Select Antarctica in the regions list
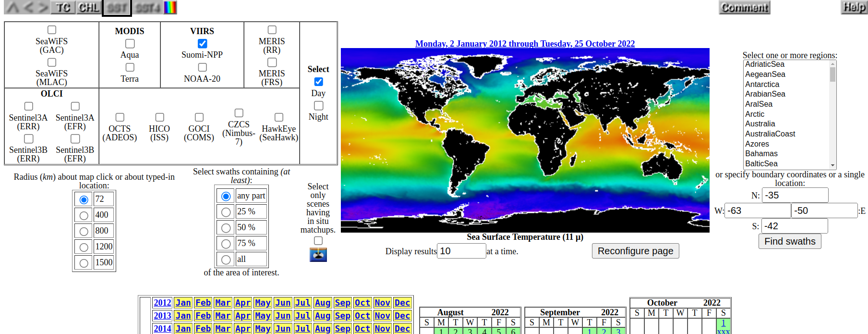Screen dimensions: 868x334 [x=762, y=84]
